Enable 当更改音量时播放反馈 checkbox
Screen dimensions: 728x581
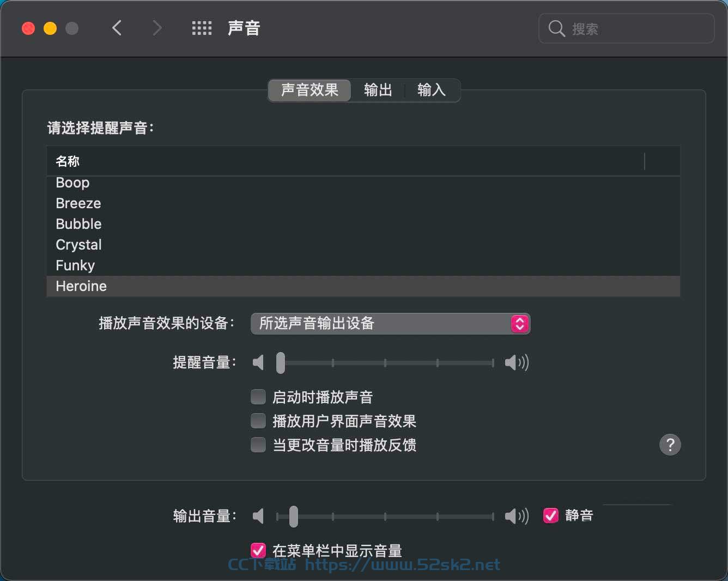(x=258, y=445)
